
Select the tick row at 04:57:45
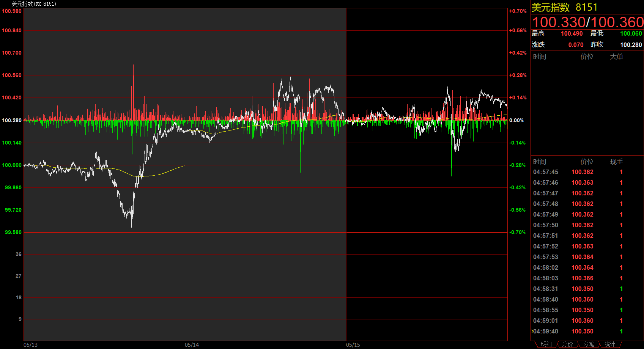tap(587, 172)
